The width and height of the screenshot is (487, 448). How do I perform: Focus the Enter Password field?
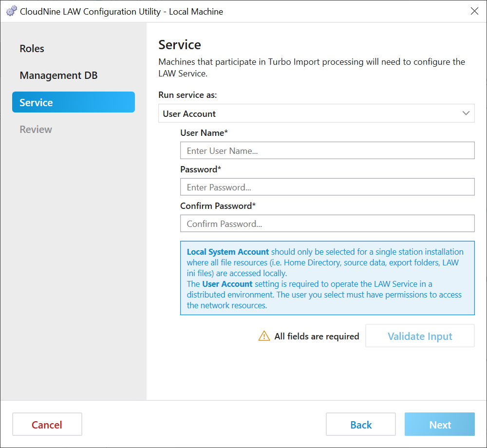[327, 187]
